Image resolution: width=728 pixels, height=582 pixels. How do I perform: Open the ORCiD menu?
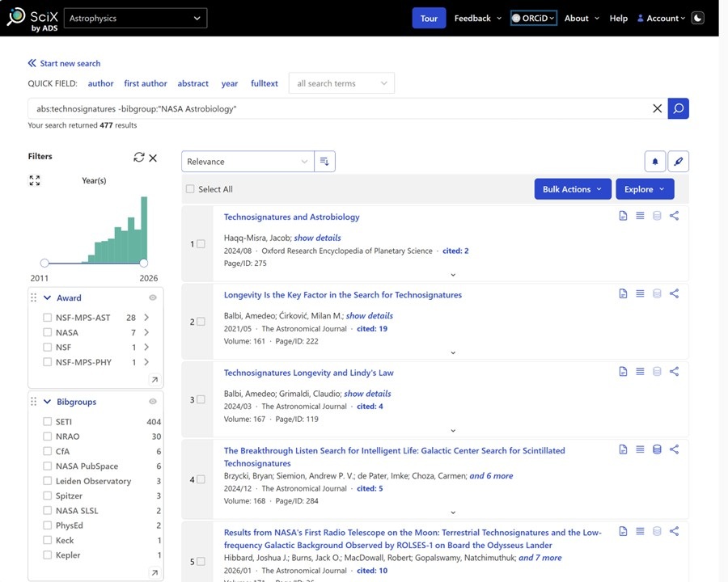[534, 18]
